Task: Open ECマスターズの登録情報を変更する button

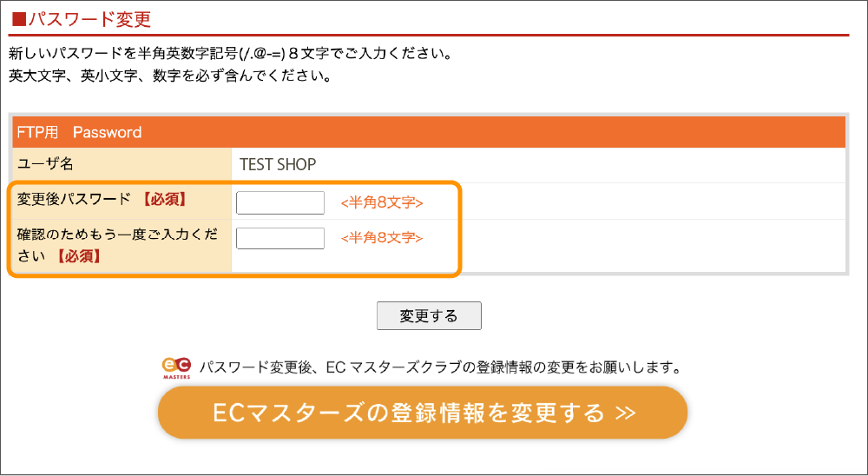Action: pos(423,412)
